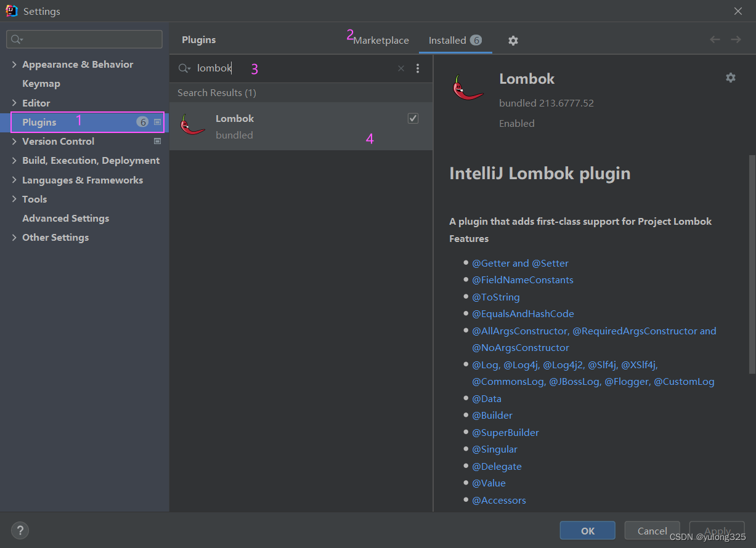Expand the Other Settings node

coord(14,237)
